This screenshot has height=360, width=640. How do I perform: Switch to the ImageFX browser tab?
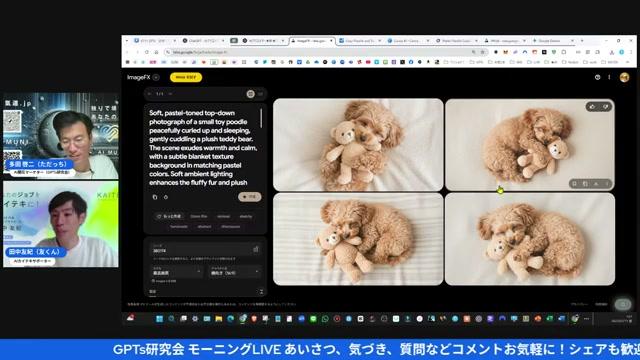click(x=312, y=41)
